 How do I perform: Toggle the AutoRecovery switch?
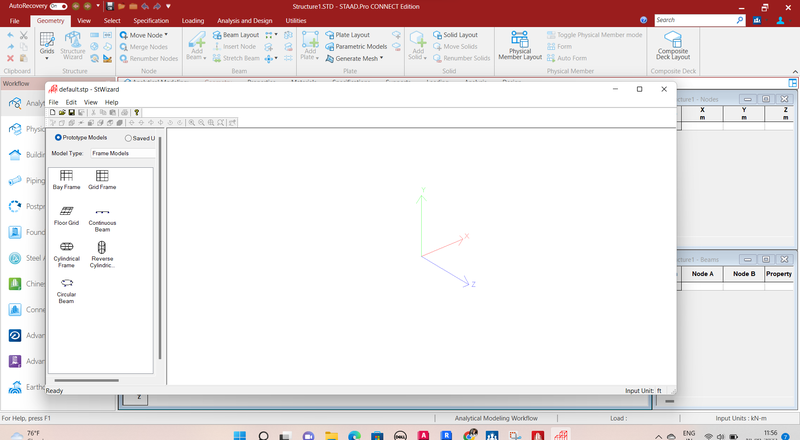click(x=59, y=6)
